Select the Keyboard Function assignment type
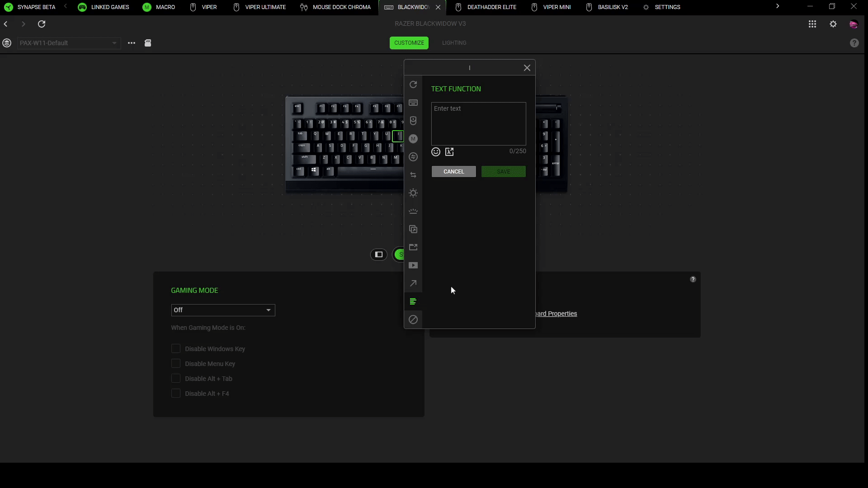Screen dimensions: 868x488 [413, 103]
